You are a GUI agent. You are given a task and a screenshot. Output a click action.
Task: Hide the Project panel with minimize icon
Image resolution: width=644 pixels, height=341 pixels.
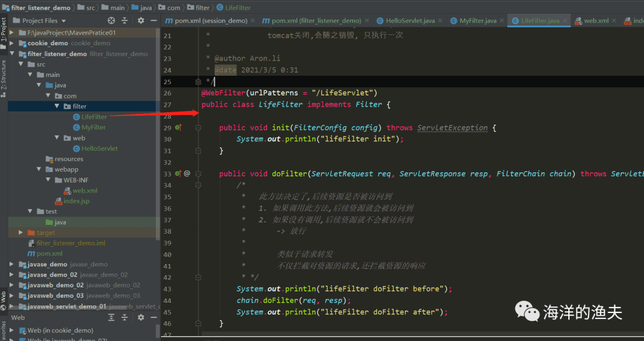(154, 20)
